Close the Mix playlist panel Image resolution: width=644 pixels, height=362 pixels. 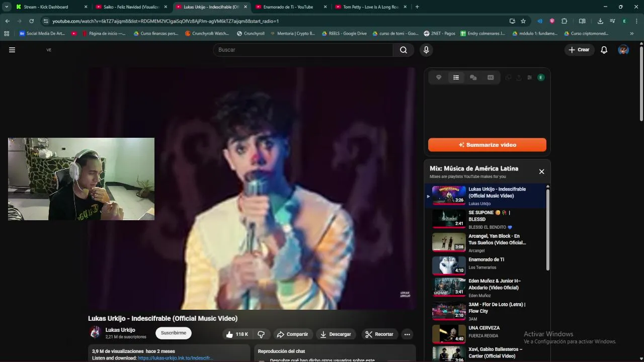tap(541, 171)
